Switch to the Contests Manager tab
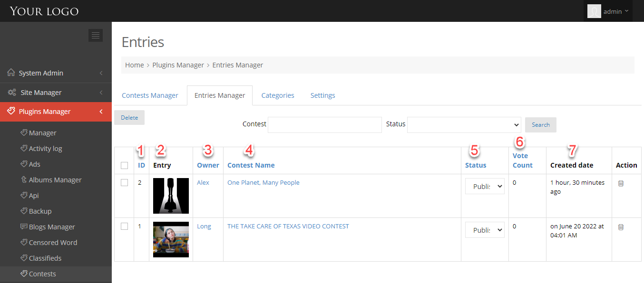 pyautogui.click(x=150, y=95)
